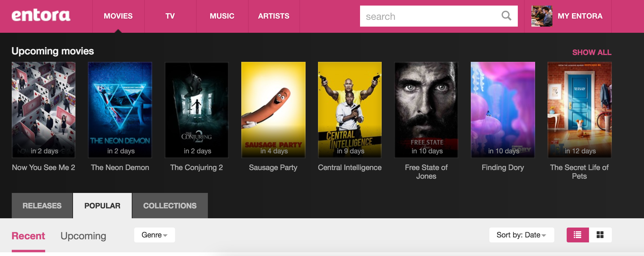The height and width of the screenshot is (256, 644).
Task: Switch to the Recent sub-tab
Action: (28, 236)
